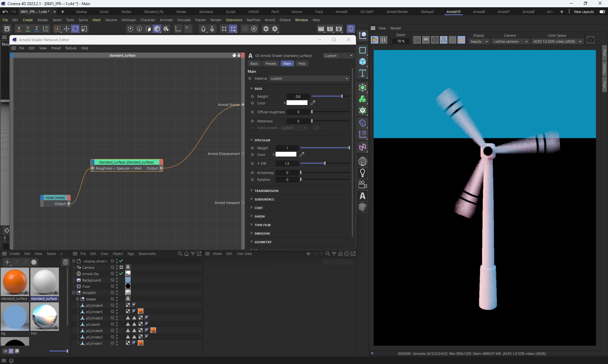Pick base color with eyedropper icon
This screenshot has height=364, width=608.
pos(313,103)
